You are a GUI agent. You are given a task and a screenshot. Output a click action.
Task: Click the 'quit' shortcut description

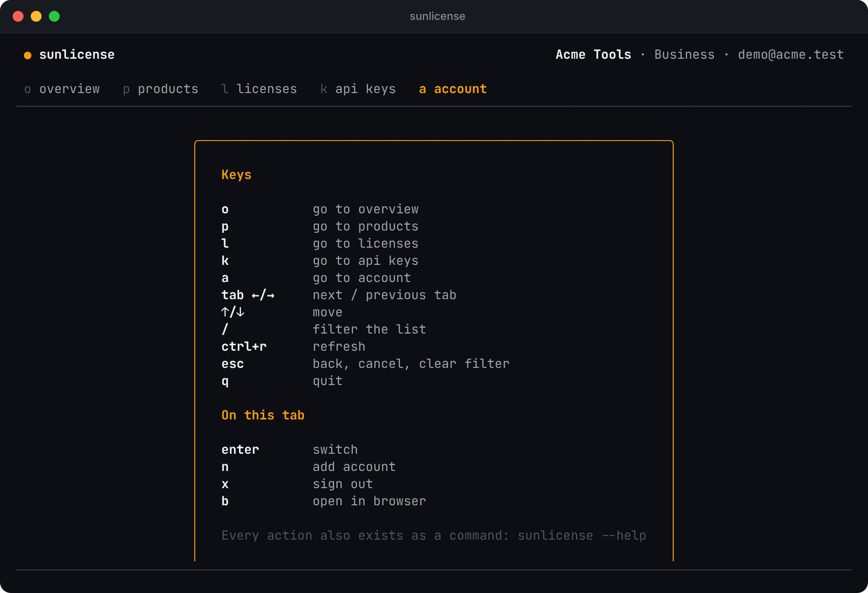[327, 381]
